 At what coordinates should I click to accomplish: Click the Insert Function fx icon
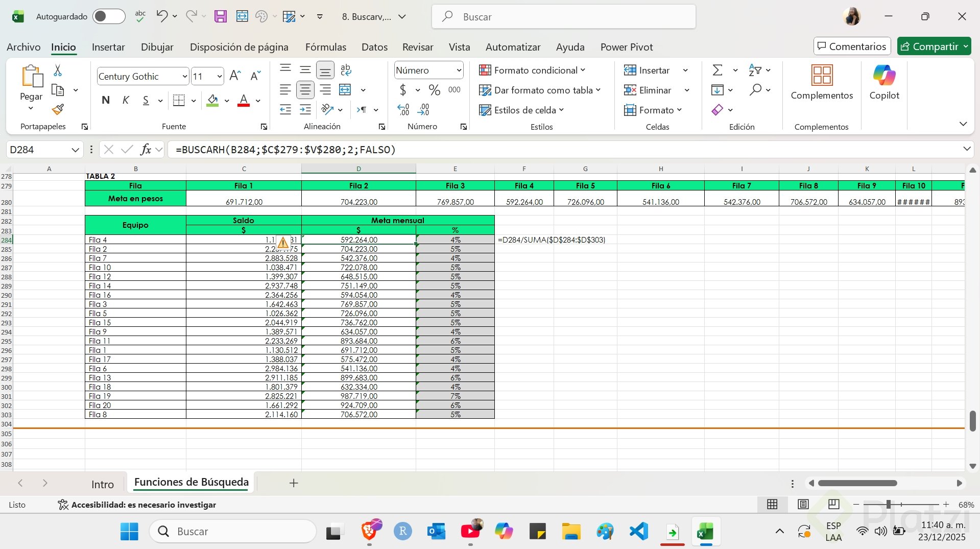pos(146,149)
